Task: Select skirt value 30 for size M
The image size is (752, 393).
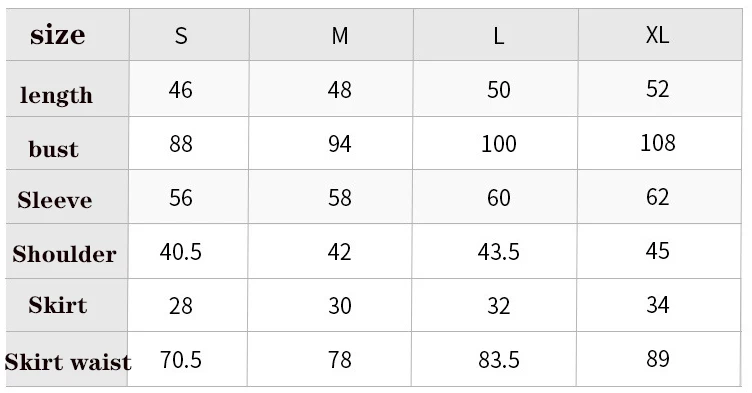Action: (340, 306)
